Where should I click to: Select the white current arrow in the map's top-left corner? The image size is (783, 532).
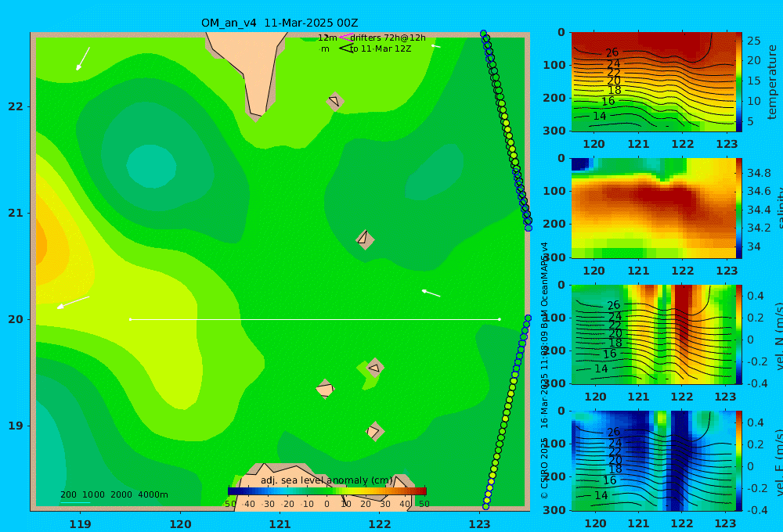83,59
